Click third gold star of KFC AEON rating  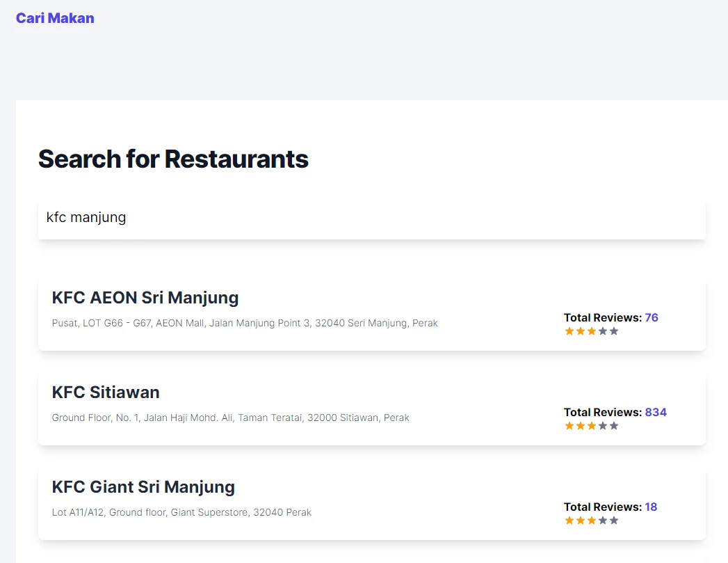[x=592, y=331]
